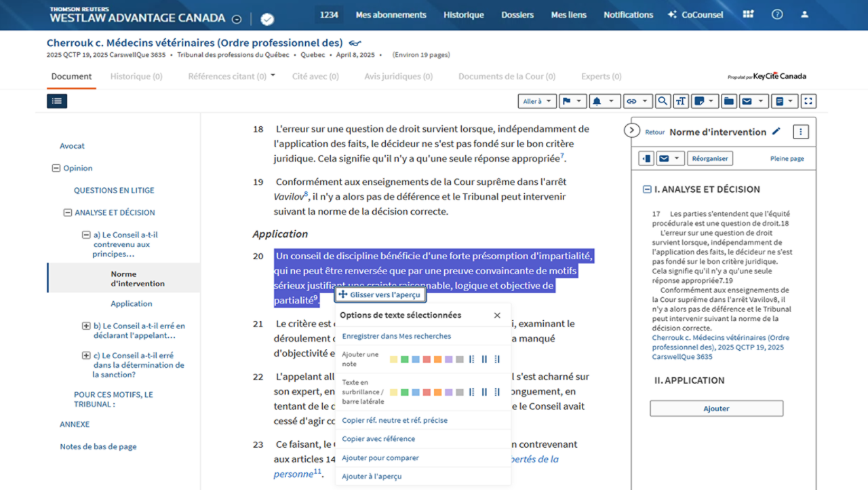
Task: Edit the Norme d'intervention title with pencil icon
Action: pyautogui.click(x=776, y=132)
